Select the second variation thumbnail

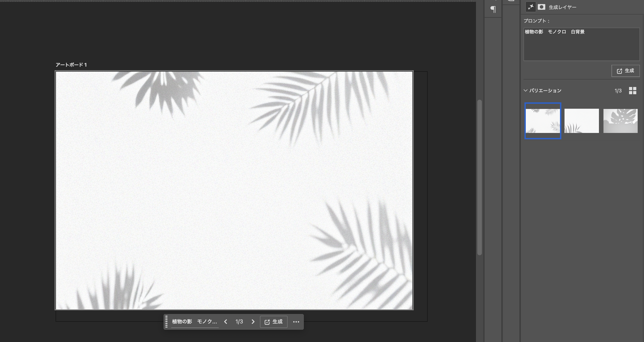pyautogui.click(x=582, y=121)
